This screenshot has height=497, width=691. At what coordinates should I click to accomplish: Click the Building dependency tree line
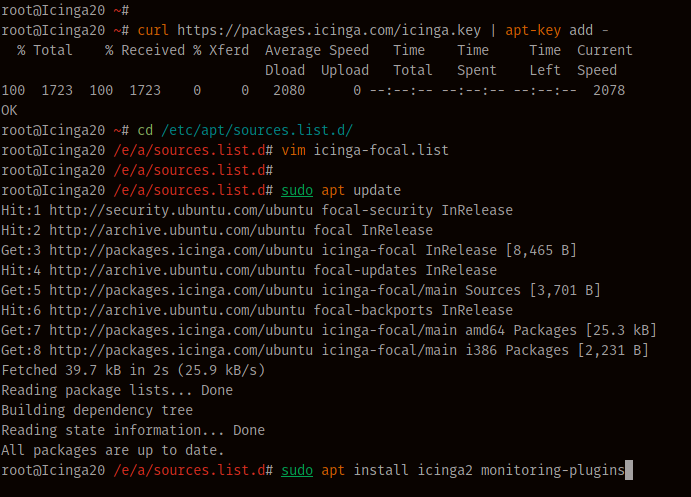click(x=97, y=410)
